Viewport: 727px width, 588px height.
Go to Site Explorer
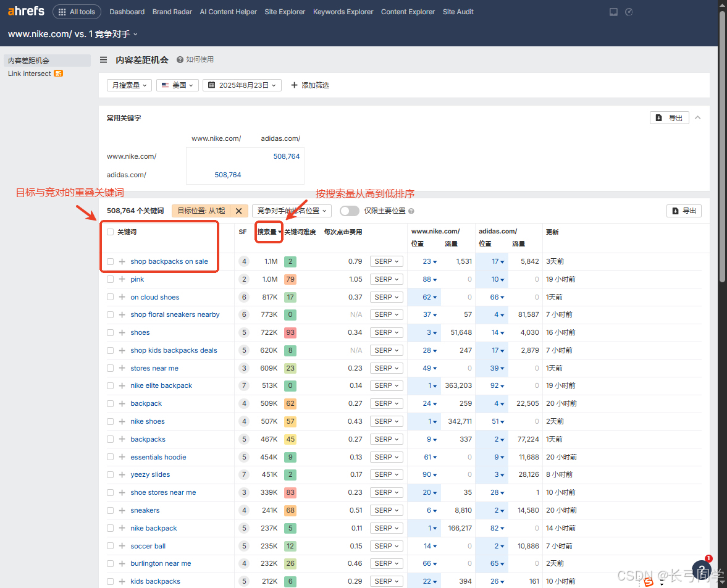pyautogui.click(x=285, y=12)
